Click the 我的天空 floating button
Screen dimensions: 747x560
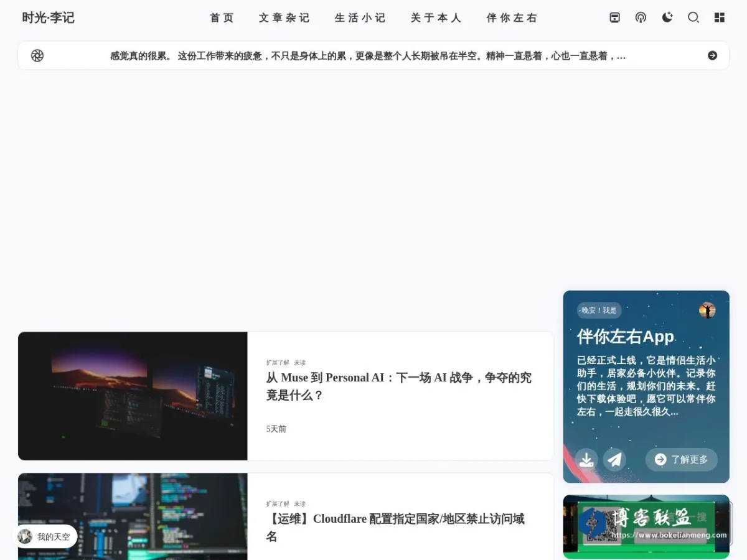pyautogui.click(x=45, y=536)
